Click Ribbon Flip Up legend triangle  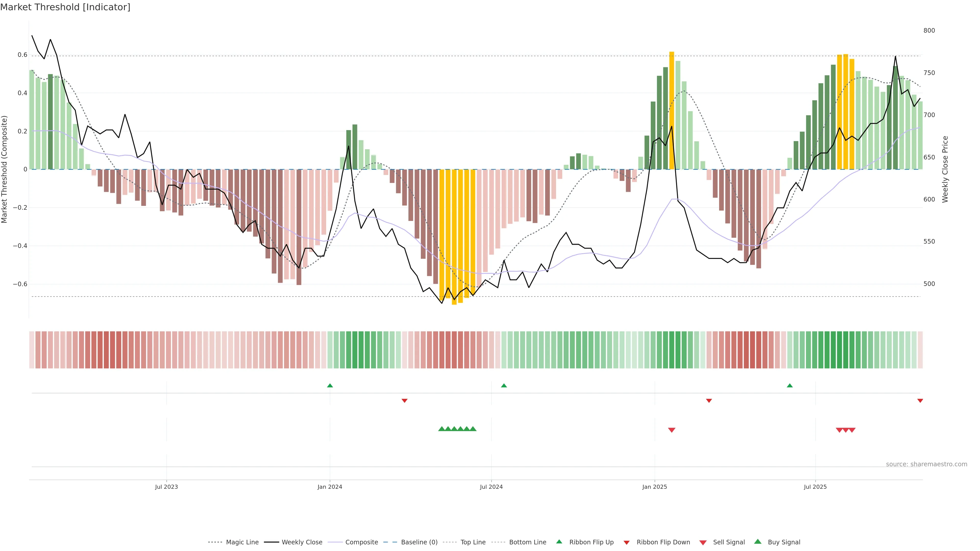pos(559,542)
